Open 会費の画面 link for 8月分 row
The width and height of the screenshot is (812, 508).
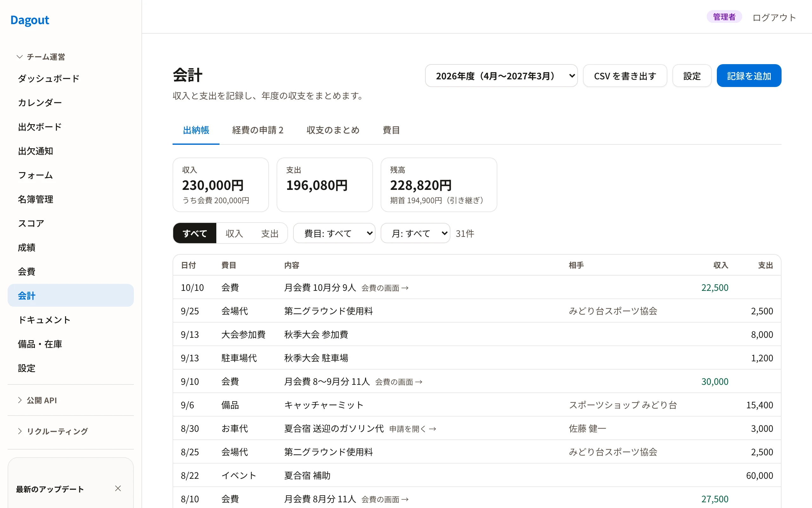pyautogui.click(x=385, y=499)
